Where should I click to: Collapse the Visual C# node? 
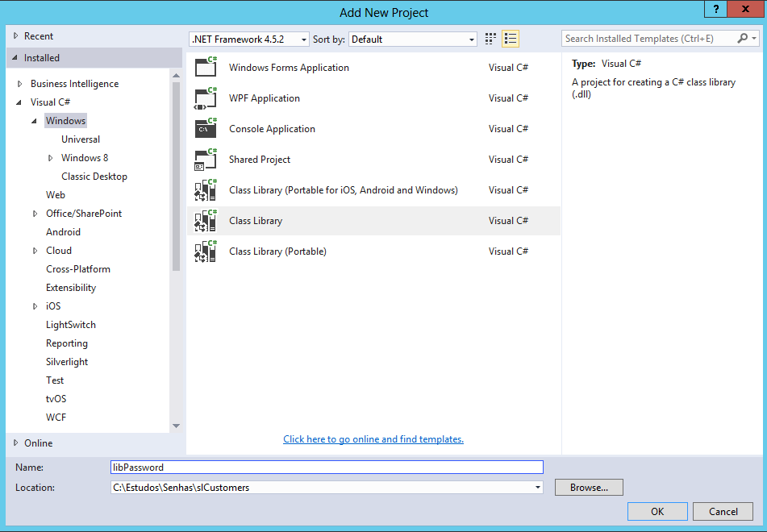click(19, 102)
